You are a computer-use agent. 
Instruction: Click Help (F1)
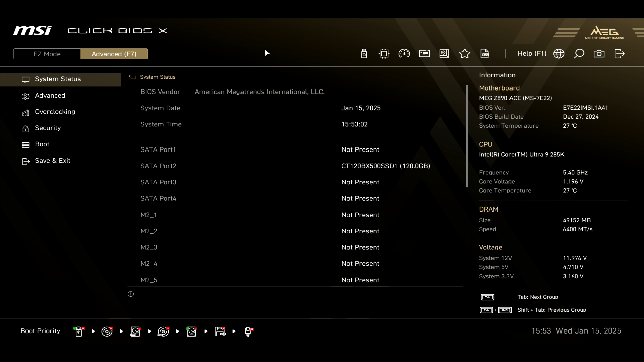532,54
